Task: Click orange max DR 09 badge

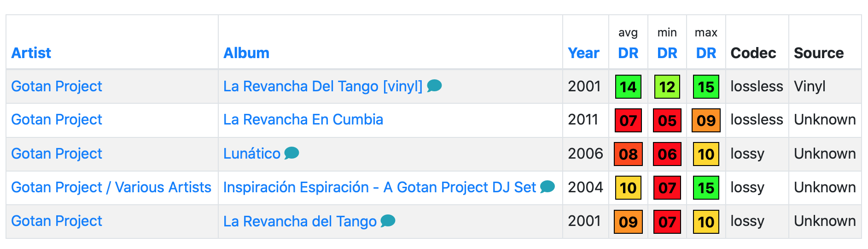Action: (x=706, y=120)
